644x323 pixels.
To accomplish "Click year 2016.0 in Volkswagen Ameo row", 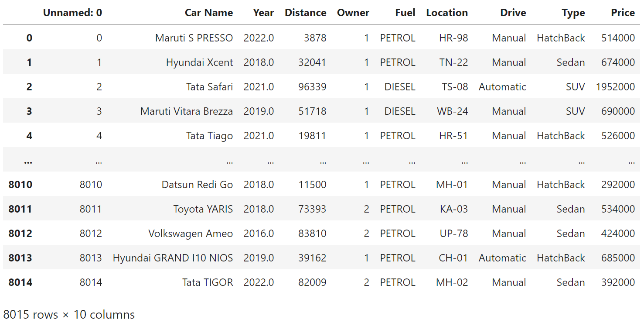I will [x=259, y=234].
